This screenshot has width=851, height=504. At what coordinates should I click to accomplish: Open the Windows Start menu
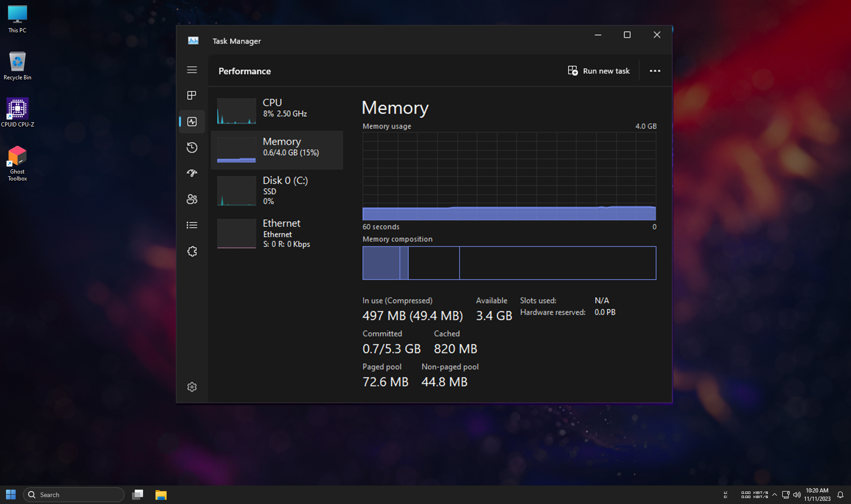point(11,495)
